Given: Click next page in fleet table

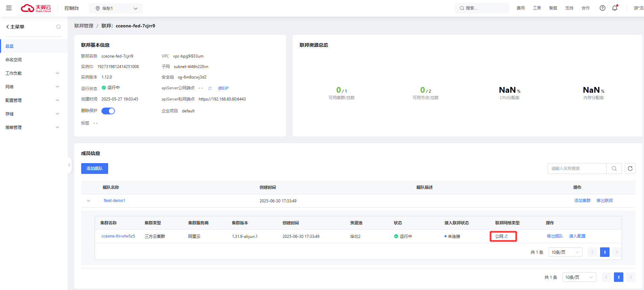Looking at the screenshot, I should [x=631, y=277].
